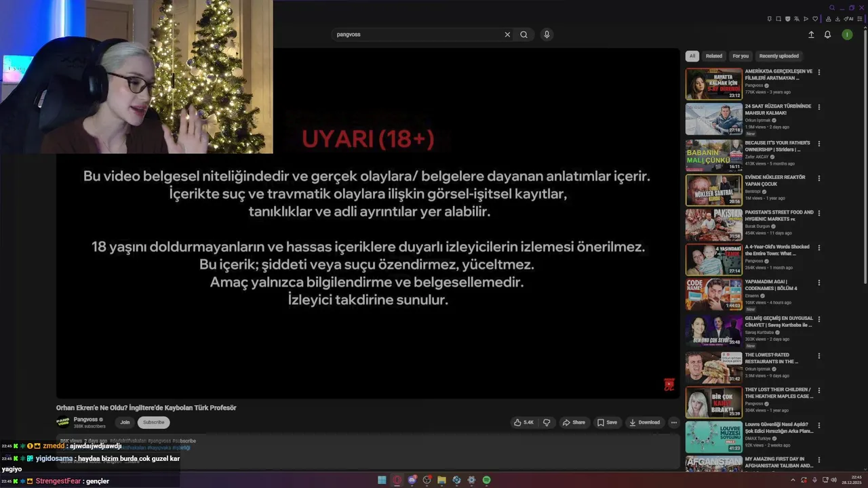Open Pangvoss channel name link
868x488 pixels.
pos(85,420)
